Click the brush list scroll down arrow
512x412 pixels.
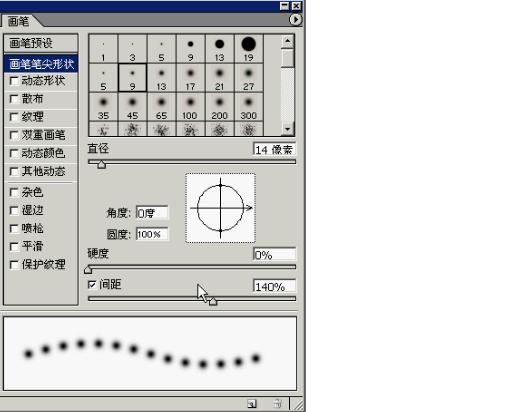[x=288, y=129]
